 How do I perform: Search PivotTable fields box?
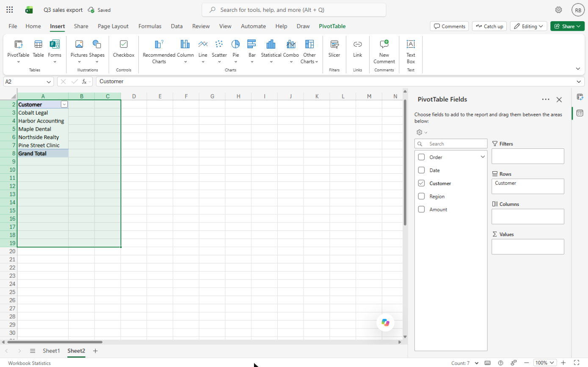point(451,144)
